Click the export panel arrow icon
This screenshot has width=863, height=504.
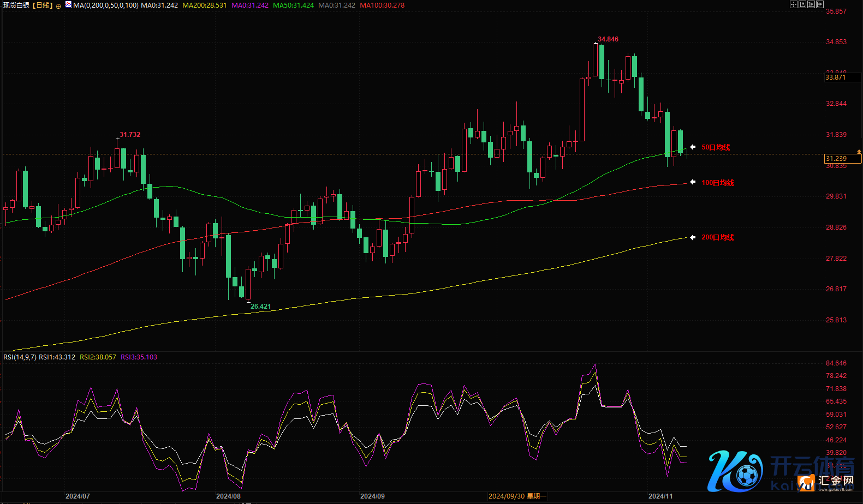click(x=820, y=4)
